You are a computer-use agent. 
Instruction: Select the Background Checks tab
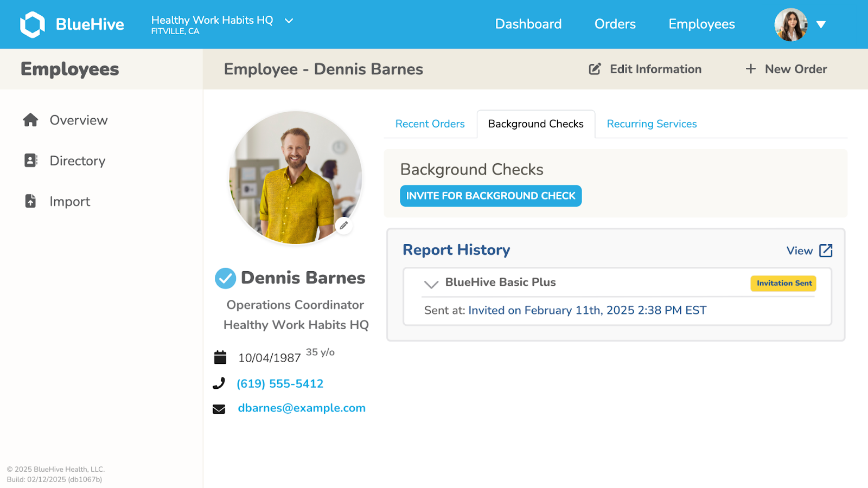tap(536, 124)
